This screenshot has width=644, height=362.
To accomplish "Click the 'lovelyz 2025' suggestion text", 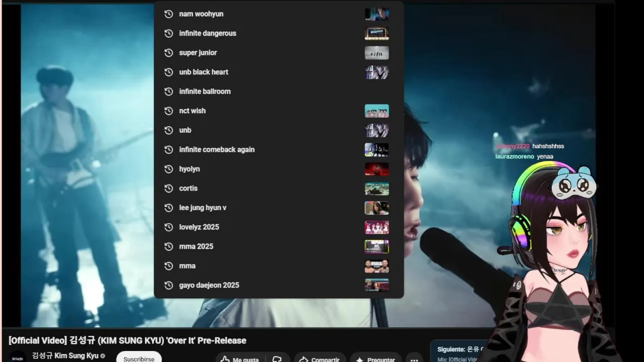I will tap(199, 227).
